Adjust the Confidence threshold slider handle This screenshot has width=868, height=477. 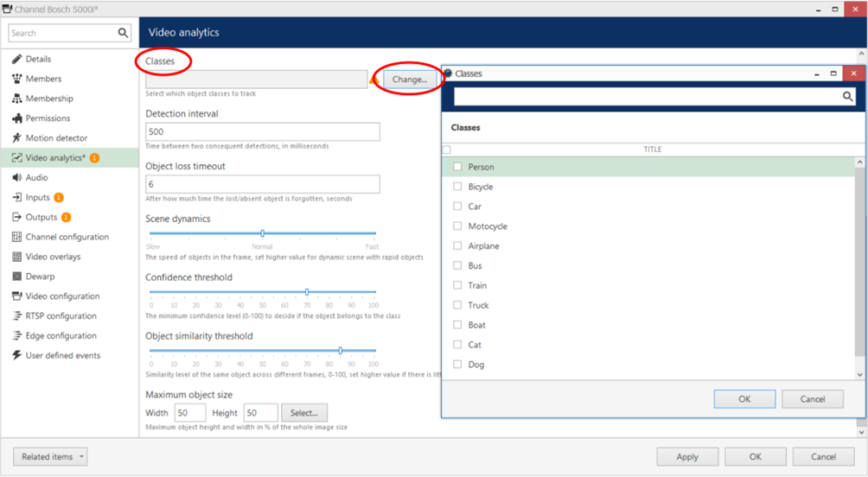(x=307, y=292)
